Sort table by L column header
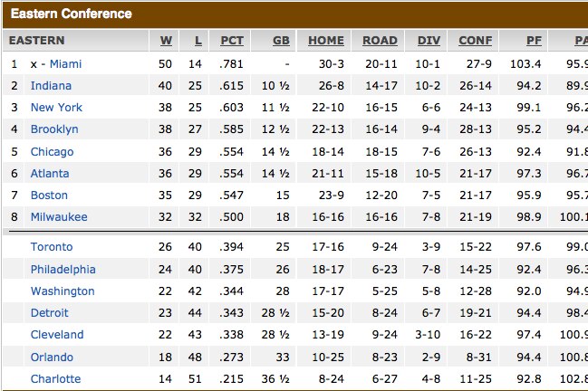The width and height of the screenshot is (588, 391). pos(198,41)
